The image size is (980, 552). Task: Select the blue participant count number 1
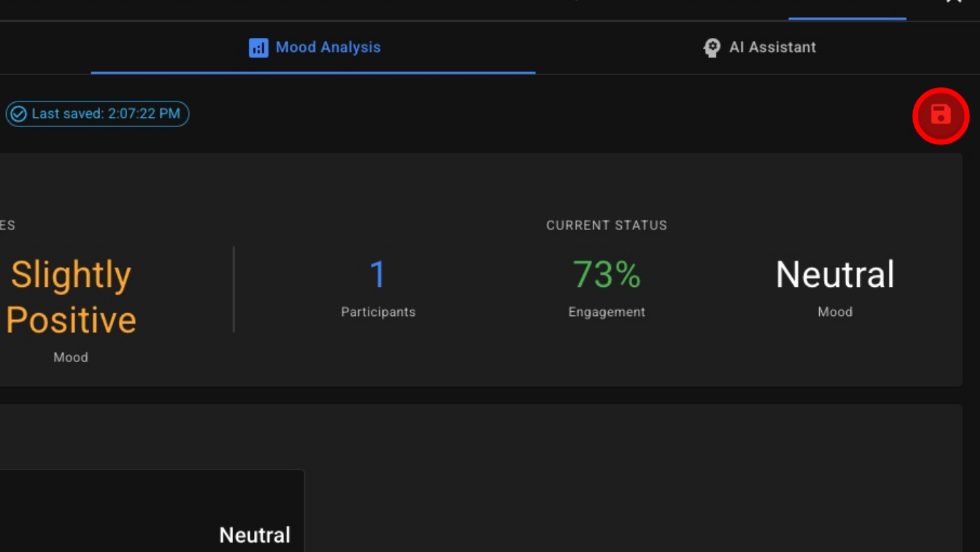pyautogui.click(x=378, y=275)
